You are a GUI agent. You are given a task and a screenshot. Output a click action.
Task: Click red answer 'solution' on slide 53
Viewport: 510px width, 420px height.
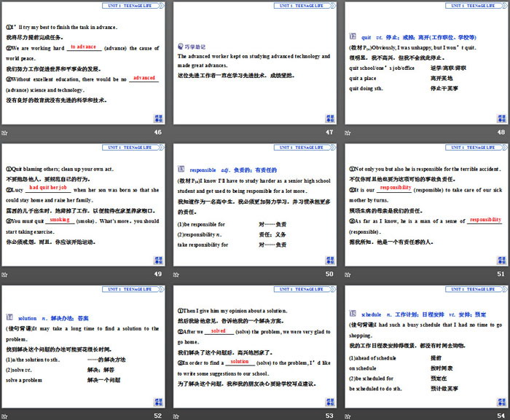[240, 362]
